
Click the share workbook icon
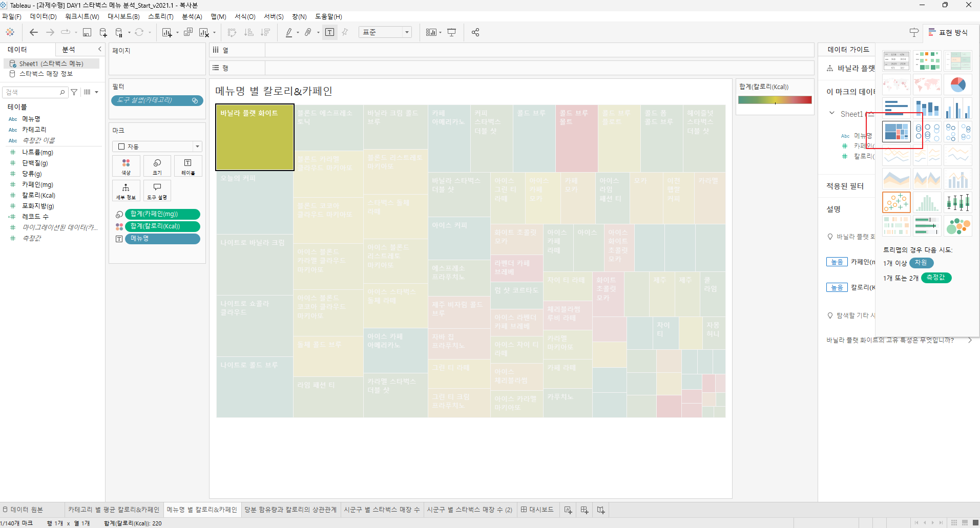(475, 32)
